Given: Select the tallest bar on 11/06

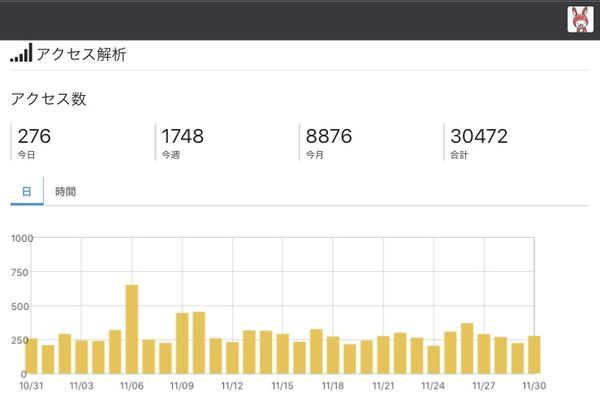Looking at the screenshot, I should 132,329.
